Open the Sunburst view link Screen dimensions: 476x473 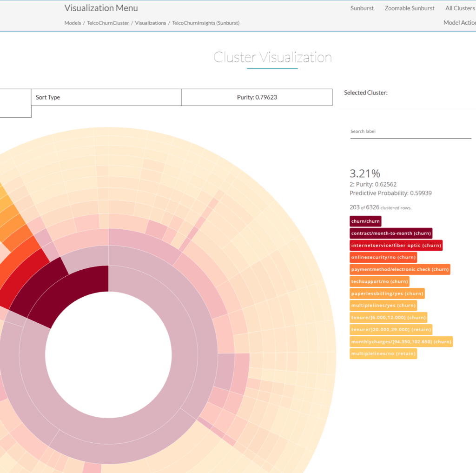tap(362, 8)
